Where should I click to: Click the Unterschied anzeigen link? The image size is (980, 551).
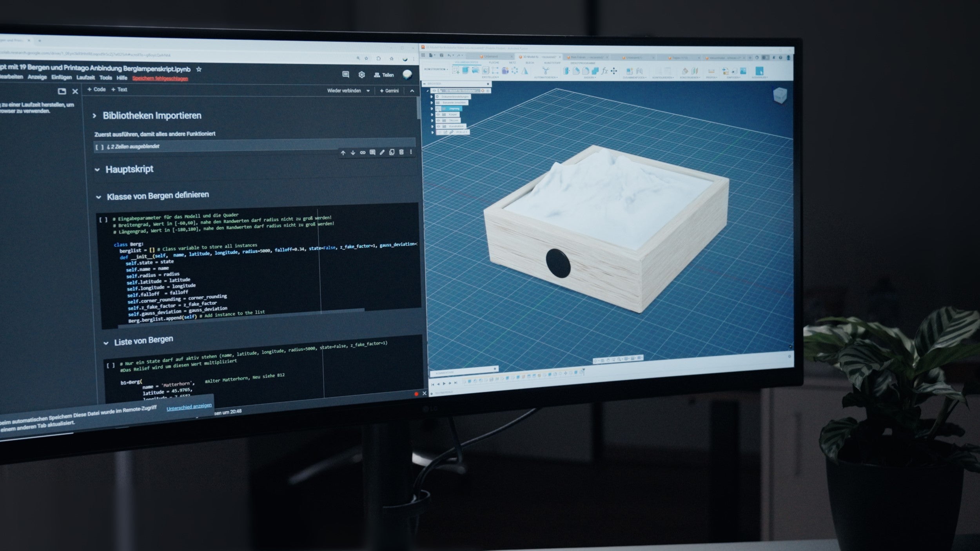(189, 407)
